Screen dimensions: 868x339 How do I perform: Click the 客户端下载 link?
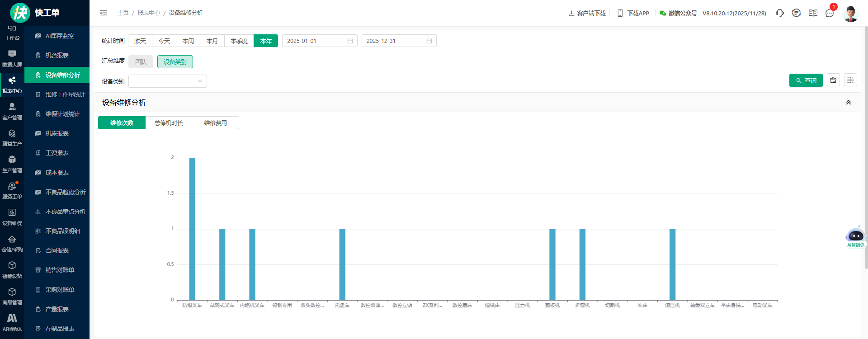tap(587, 13)
